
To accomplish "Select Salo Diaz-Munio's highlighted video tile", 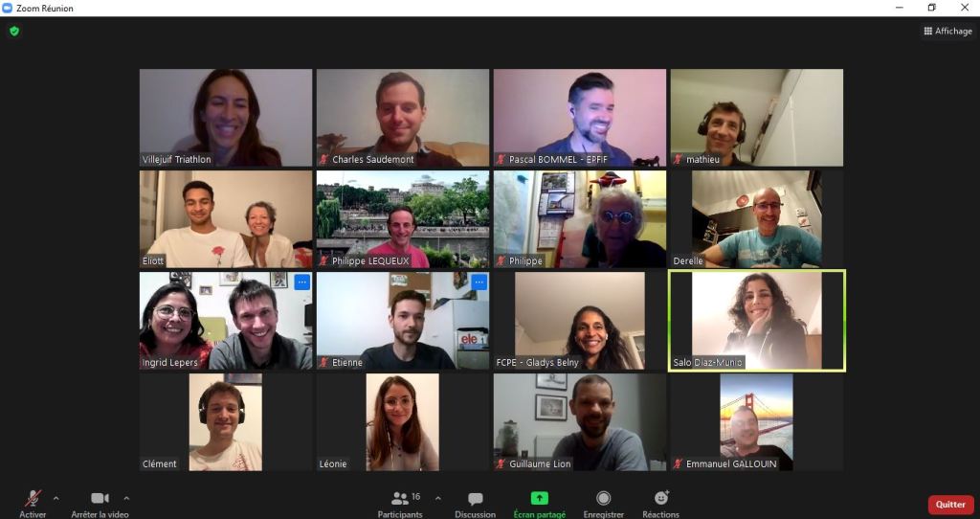I will click(757, 321).
